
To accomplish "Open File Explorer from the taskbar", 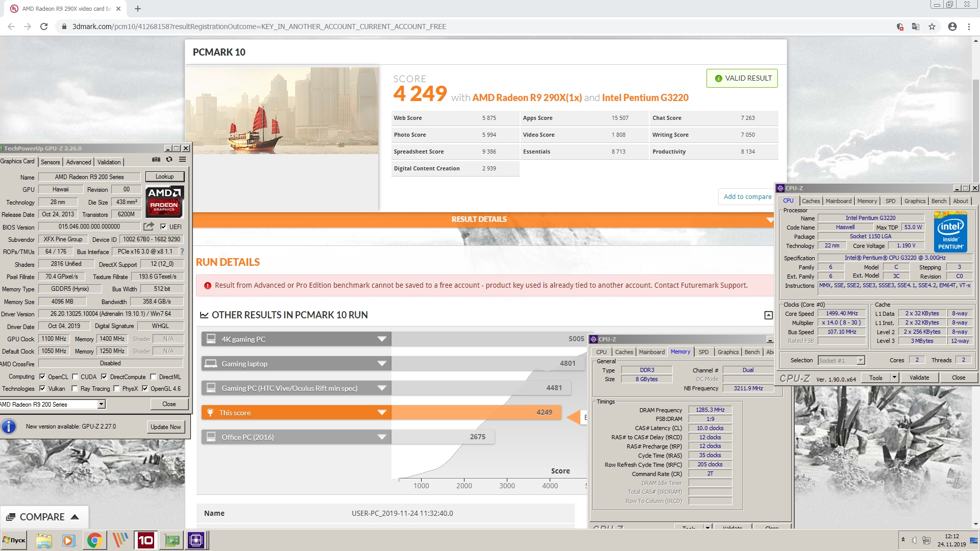I will pos(44,540).
